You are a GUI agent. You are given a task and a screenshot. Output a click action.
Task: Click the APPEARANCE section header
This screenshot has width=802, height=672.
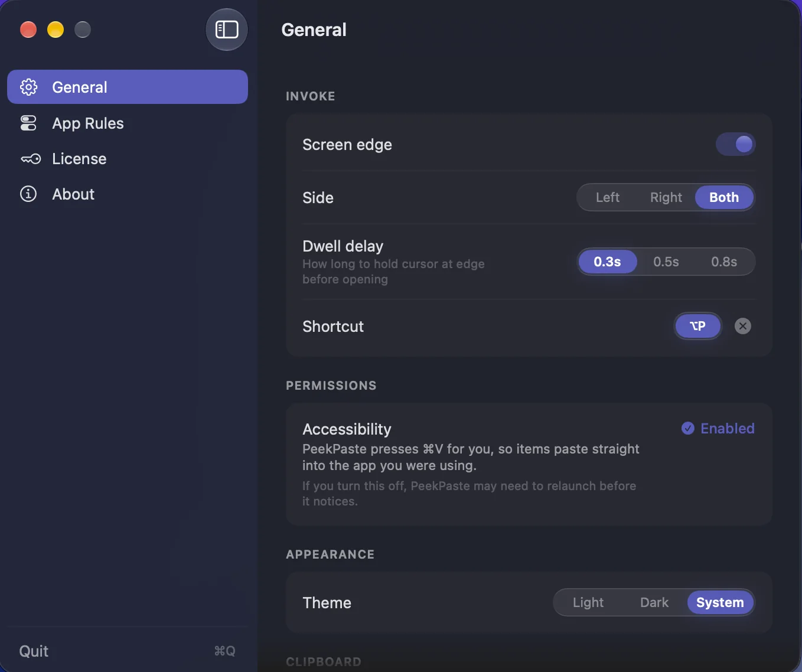point(330,554)
